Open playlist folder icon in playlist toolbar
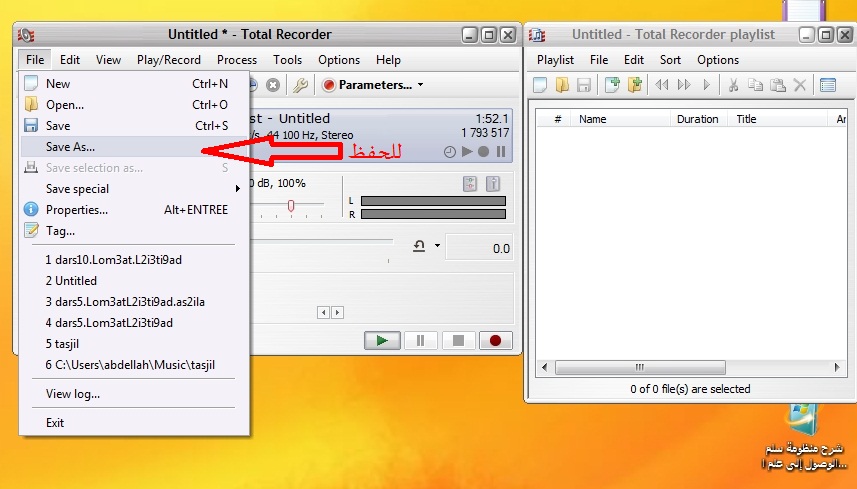 point(562,85)
